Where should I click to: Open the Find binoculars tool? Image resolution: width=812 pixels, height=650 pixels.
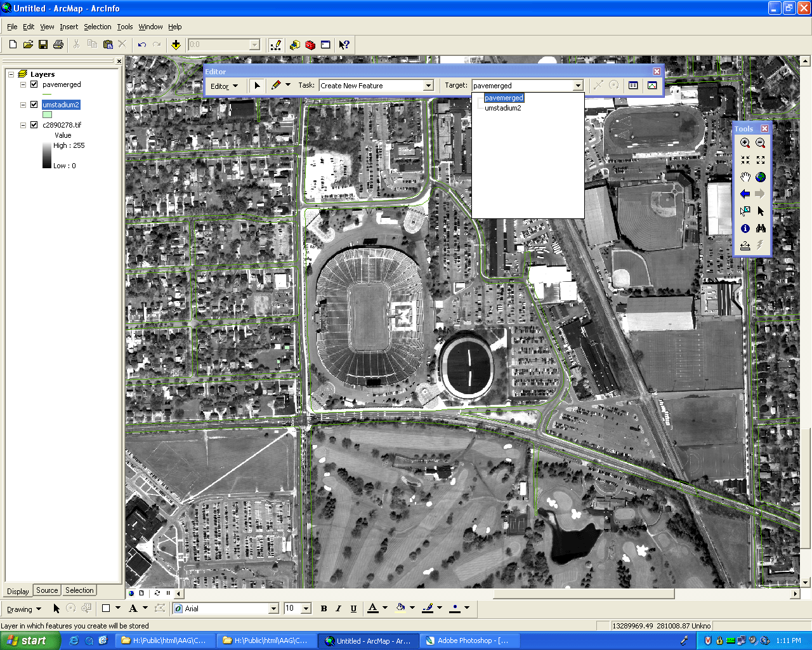pos(761,229)
